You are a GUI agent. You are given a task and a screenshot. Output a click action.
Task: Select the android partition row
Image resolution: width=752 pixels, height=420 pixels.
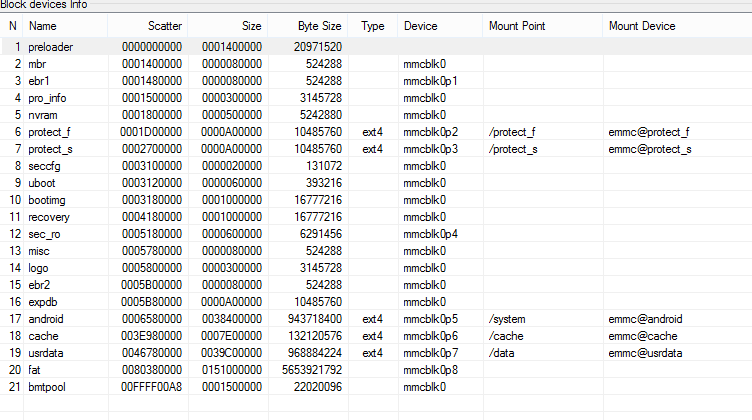[x=376, y=319]
